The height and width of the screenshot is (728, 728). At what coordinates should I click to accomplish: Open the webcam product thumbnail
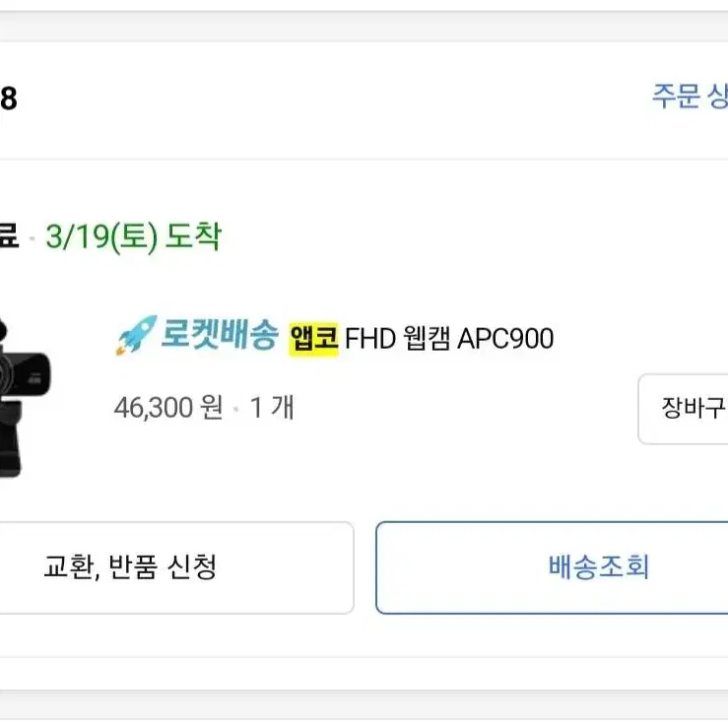(x=25, y=397)
